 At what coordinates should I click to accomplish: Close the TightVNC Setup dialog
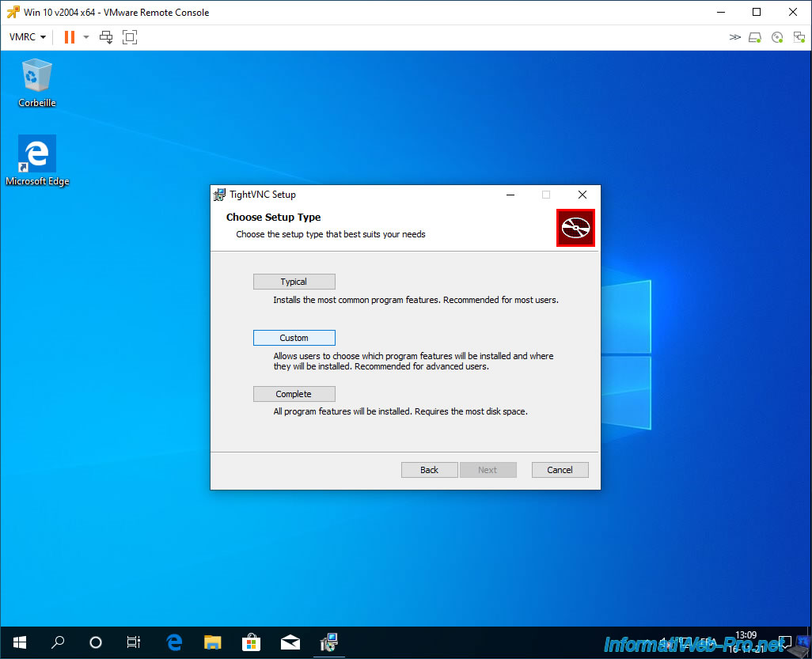pyautogui.click(x=582, y=195)
